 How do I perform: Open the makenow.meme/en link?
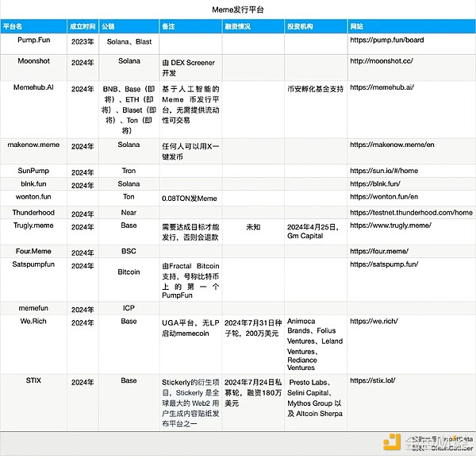click(392, 145)
